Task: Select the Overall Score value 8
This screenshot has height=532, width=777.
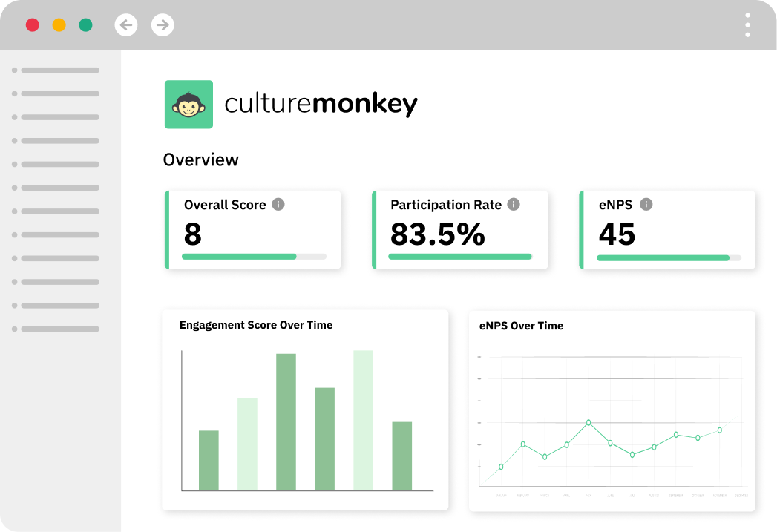Action: 193,234
